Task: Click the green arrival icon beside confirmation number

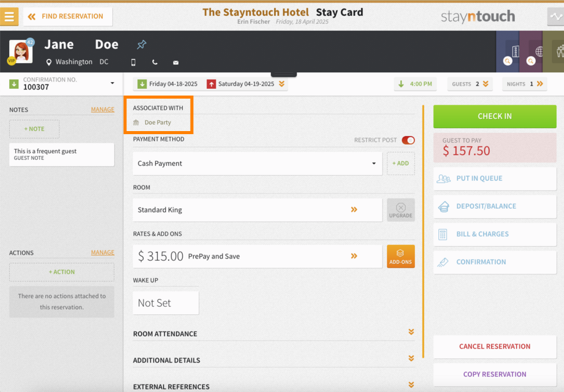Action: point(13,84)
